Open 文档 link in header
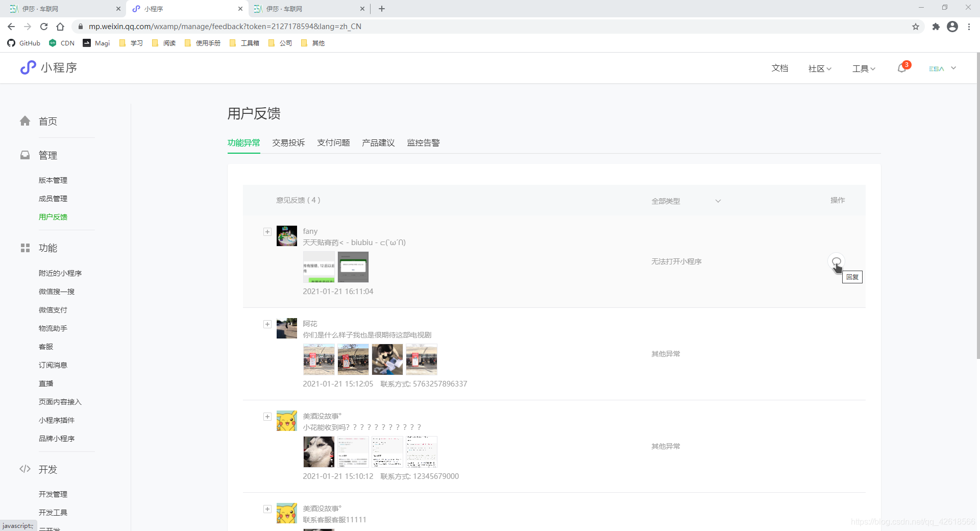 (x=780, y=68)
